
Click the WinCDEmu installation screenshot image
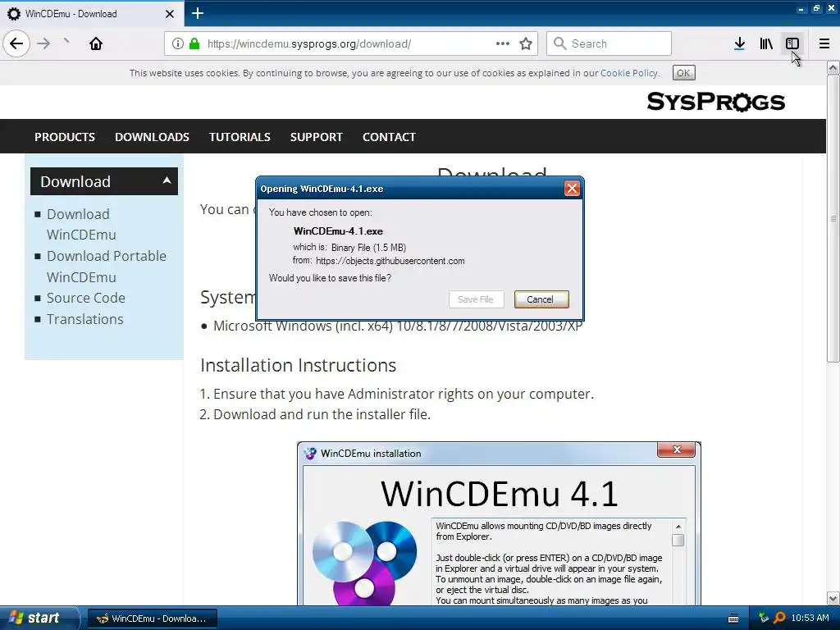click(499, 524)
